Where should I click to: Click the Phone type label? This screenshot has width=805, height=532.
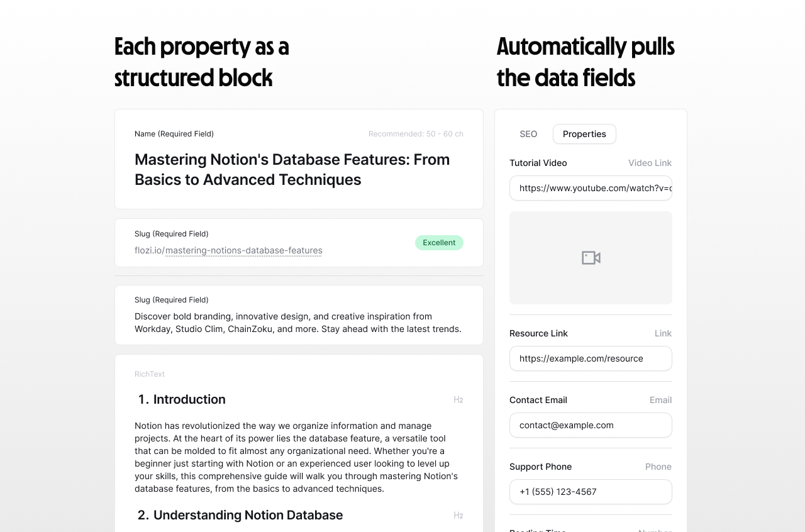pos(658,467)
